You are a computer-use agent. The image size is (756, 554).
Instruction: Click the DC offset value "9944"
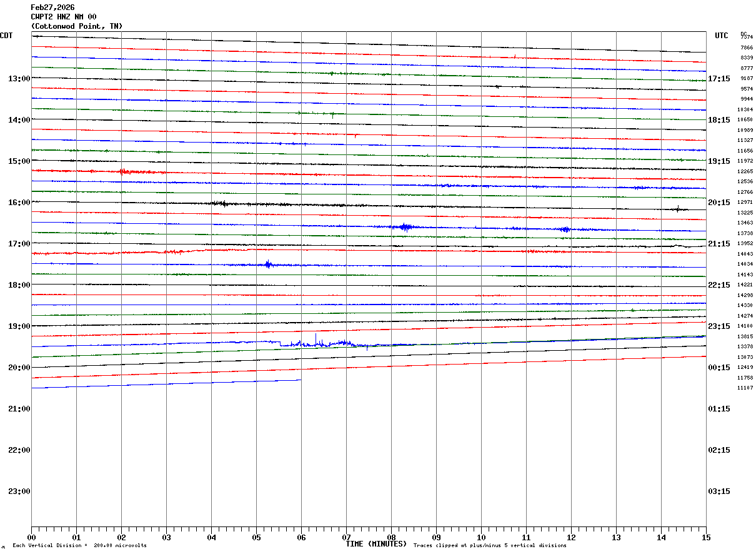tap(747, 99)
